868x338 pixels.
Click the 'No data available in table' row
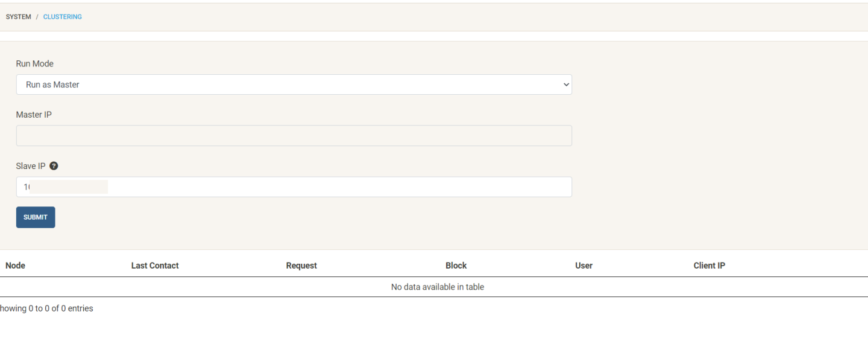[437, 287]
